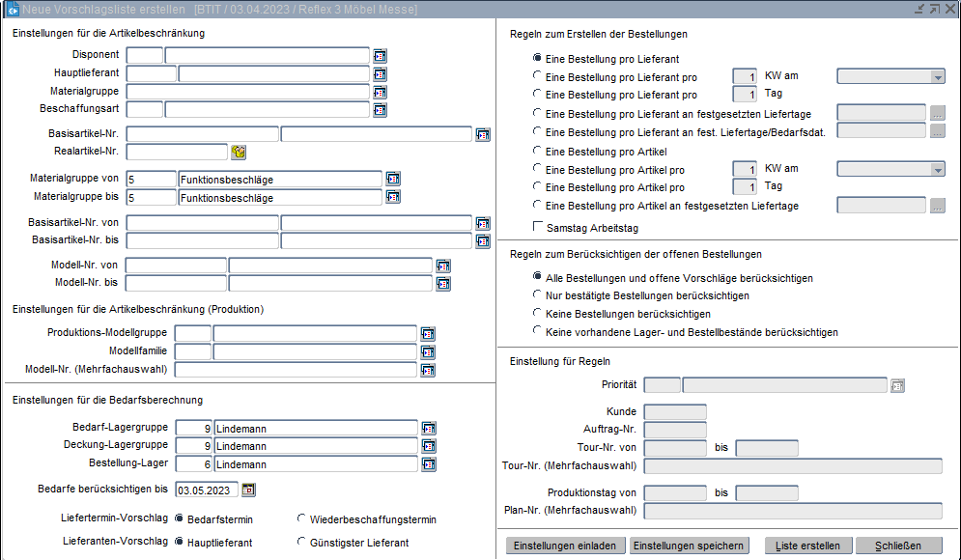The width and height of the screenshot is (961, 560).
Task: Open ellipsis button for Lieferant festgesetzten Liefertage
Action: [937, 114]
